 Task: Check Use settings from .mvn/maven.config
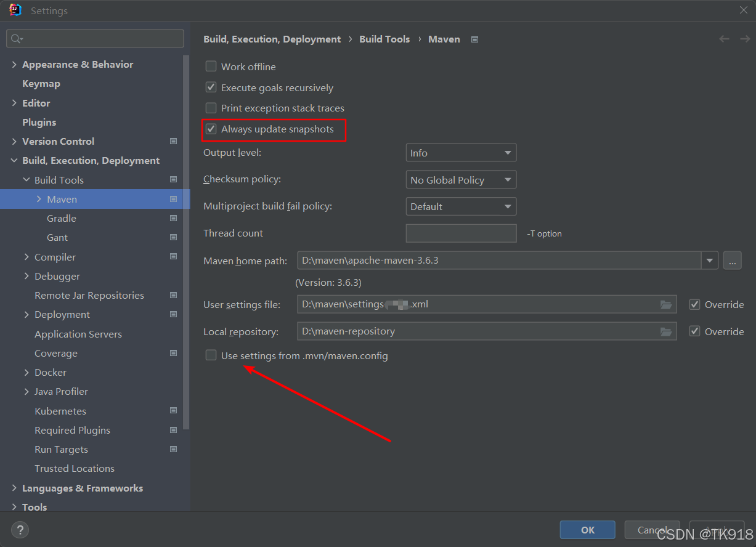tap(211, 355)
